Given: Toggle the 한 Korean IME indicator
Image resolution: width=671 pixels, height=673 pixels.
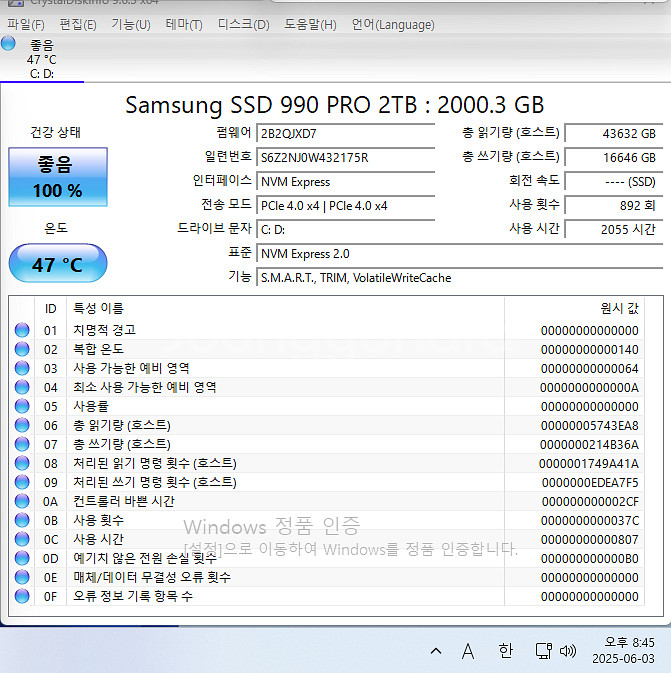Looking at the screenshot, I should (x=506, y=651).
